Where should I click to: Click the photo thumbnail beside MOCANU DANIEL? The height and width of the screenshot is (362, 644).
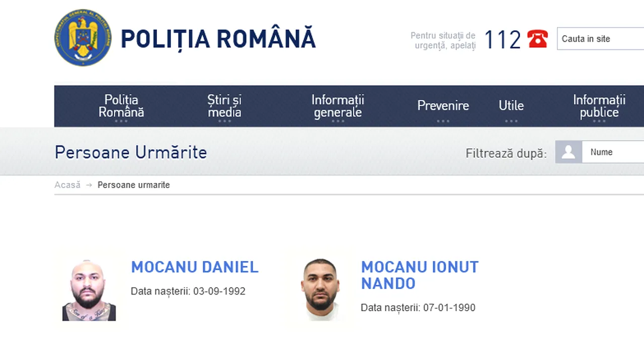coord(89,290)
